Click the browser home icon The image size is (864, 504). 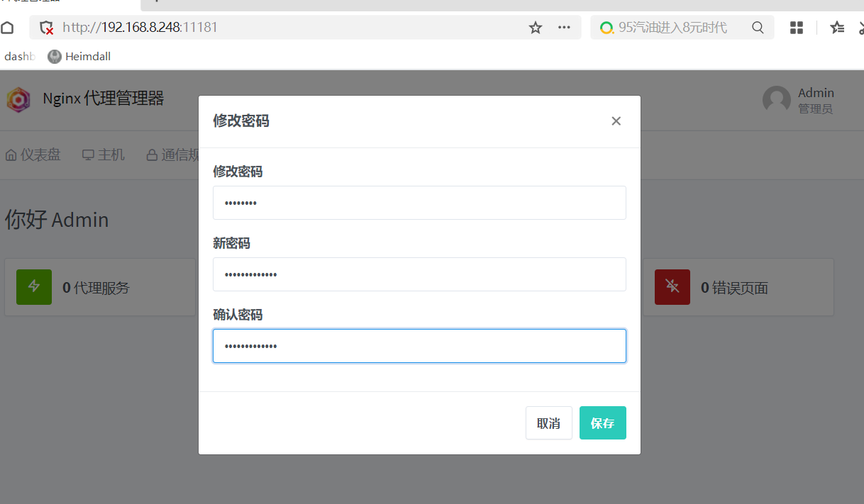coord(7,28)
